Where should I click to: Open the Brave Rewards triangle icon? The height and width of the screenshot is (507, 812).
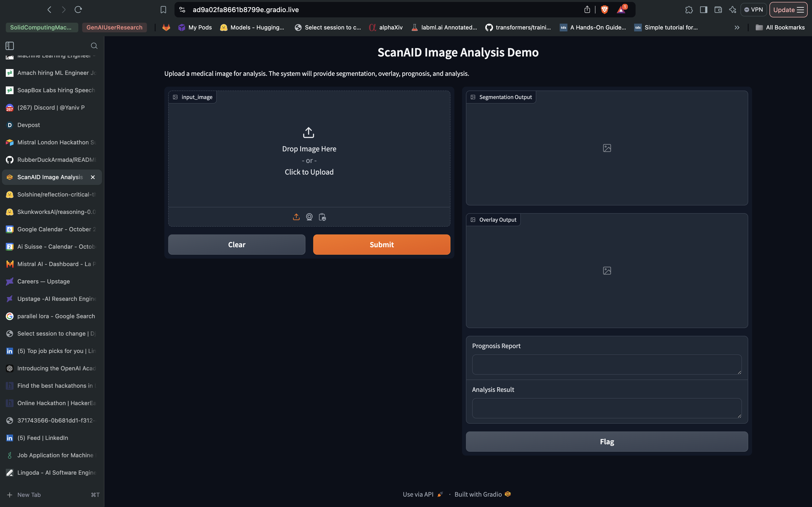tap(621, 10)
